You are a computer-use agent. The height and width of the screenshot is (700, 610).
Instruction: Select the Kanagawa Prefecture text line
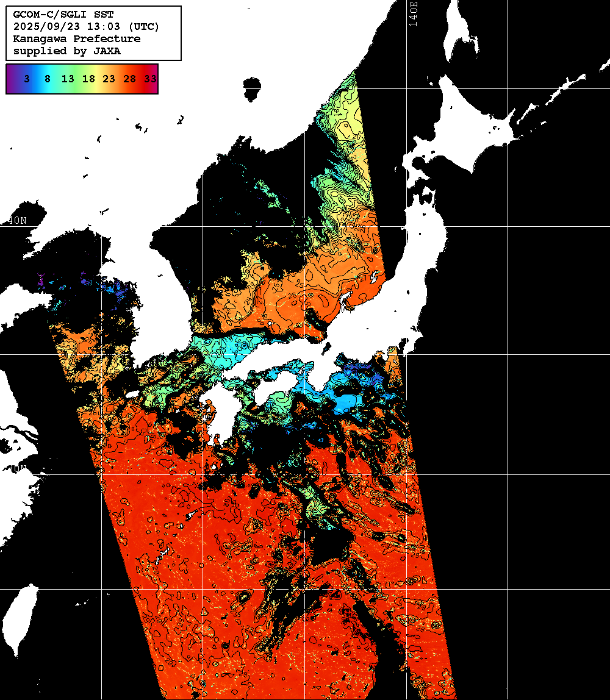[77, 39]
